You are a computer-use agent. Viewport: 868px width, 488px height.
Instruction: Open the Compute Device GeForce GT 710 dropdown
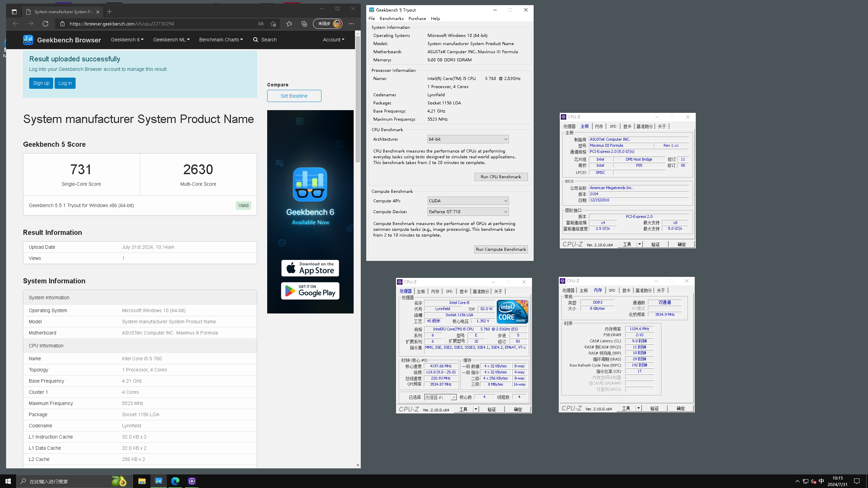468,212
